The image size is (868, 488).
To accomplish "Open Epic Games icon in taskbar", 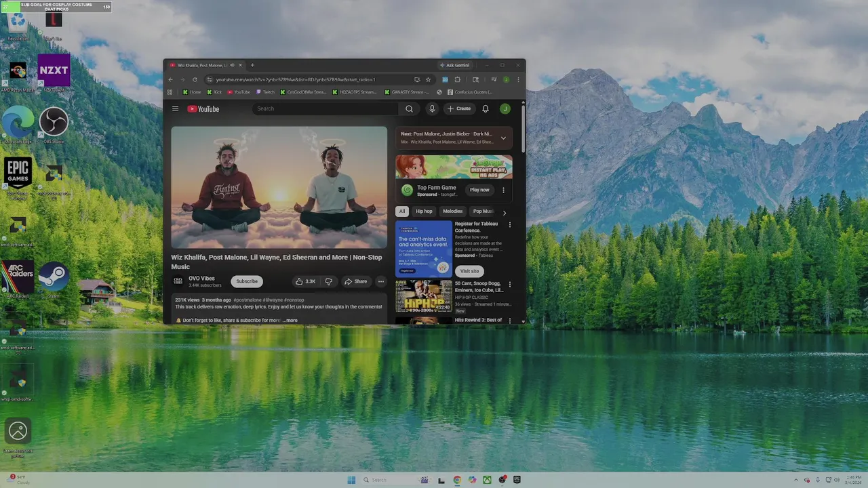I will (x=516, y=480).
